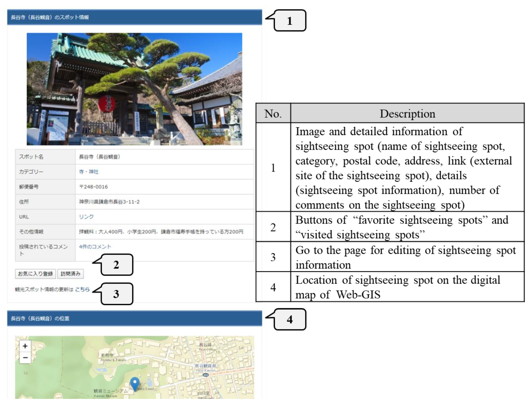532x408 pixels.
Task: Click the の位置 location header bar
Action: 134,318
